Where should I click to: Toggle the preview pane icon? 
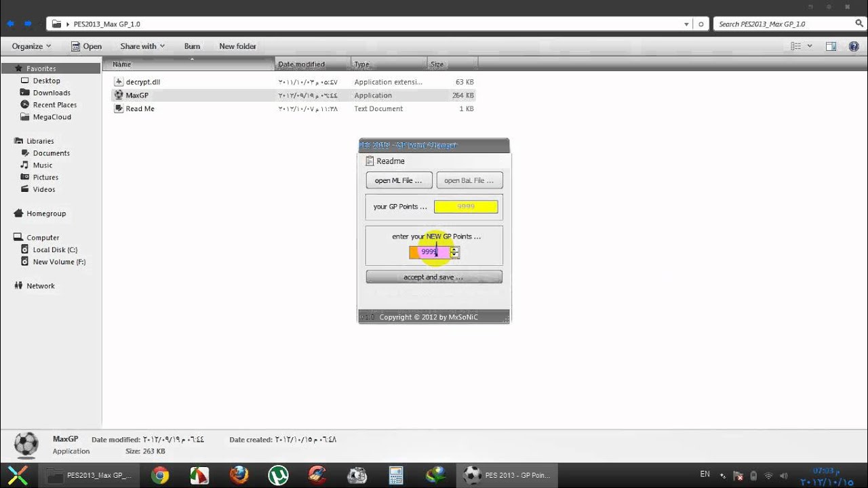point(831,46)
